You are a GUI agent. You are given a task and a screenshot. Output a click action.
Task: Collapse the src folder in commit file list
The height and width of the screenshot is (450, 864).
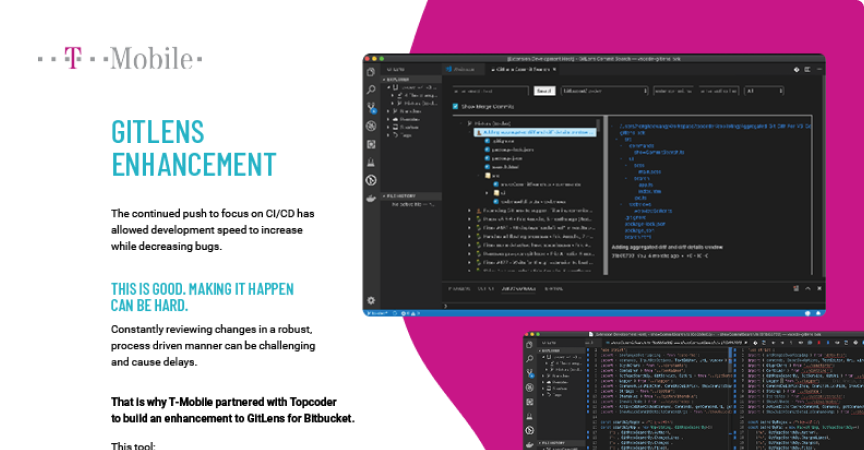point(479,176)
